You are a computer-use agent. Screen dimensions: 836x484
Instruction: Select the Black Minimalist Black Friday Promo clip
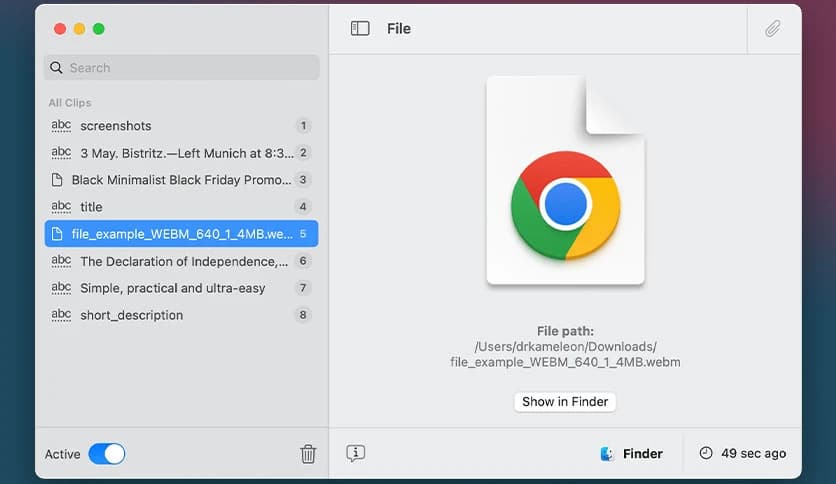182,180
